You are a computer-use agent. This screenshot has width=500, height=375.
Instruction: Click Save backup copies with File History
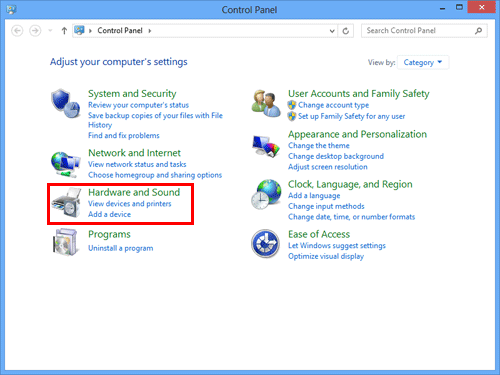pos(155,120)
